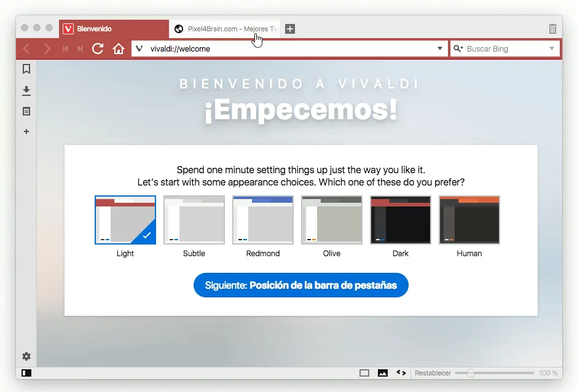This screenshot has width=577, height=392.
Task: Click the search engine magnifier icon
Action: pyautogui.click(x=458, y=49)
